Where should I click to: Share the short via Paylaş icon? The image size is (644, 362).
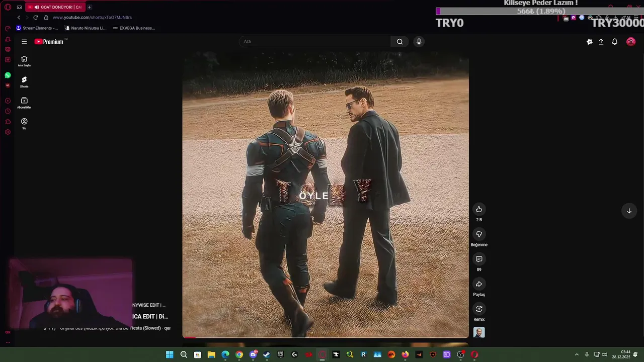(x=479, y=284)
